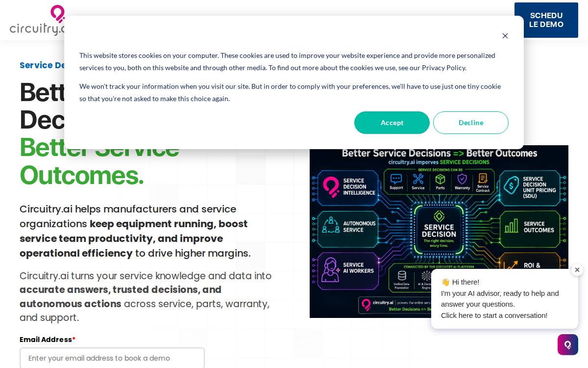
Task: Open the Schedule Demo button
Action: click(546, 20)
